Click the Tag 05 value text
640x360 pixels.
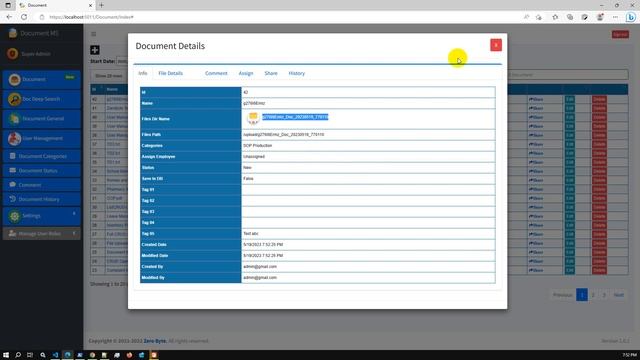[251, 233]
